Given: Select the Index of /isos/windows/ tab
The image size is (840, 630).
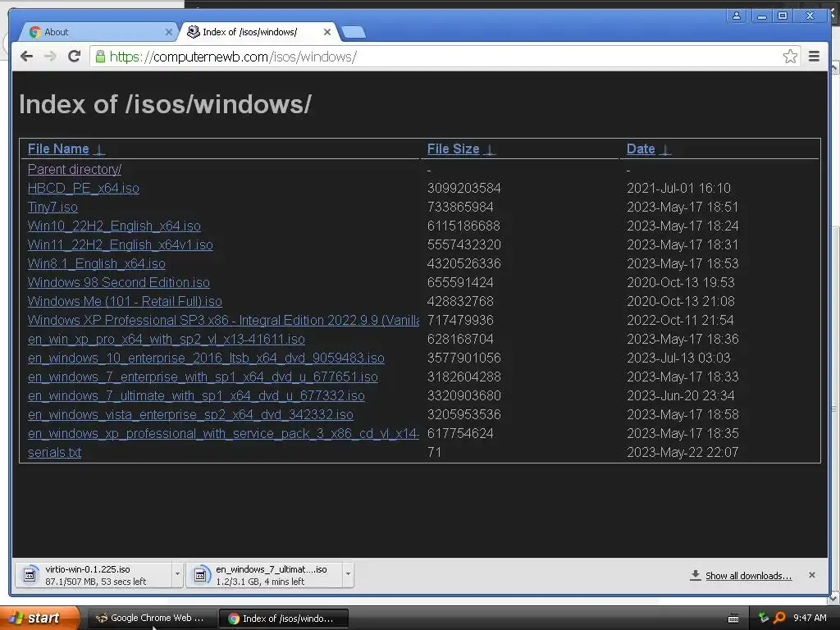Looking at the screenshot, I should (x=257, y=32).
